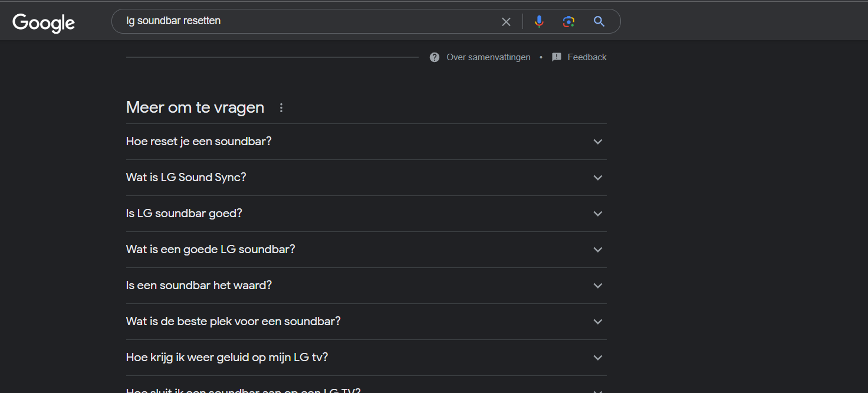Click the Feedback speech bubble icon

click(x=557, y=57)
